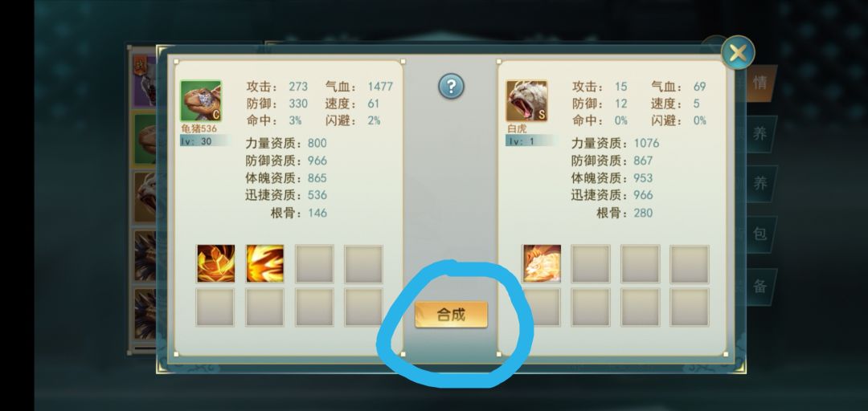Tap the first flame skill icon of 龟猪

coord(215,264)
